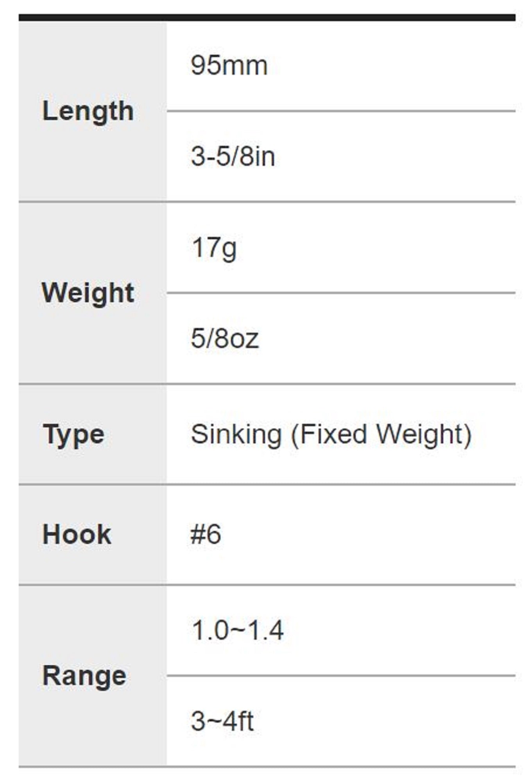Select the #6 hook size value
This screenshot has width=532, height=782.
click(206, 534)
